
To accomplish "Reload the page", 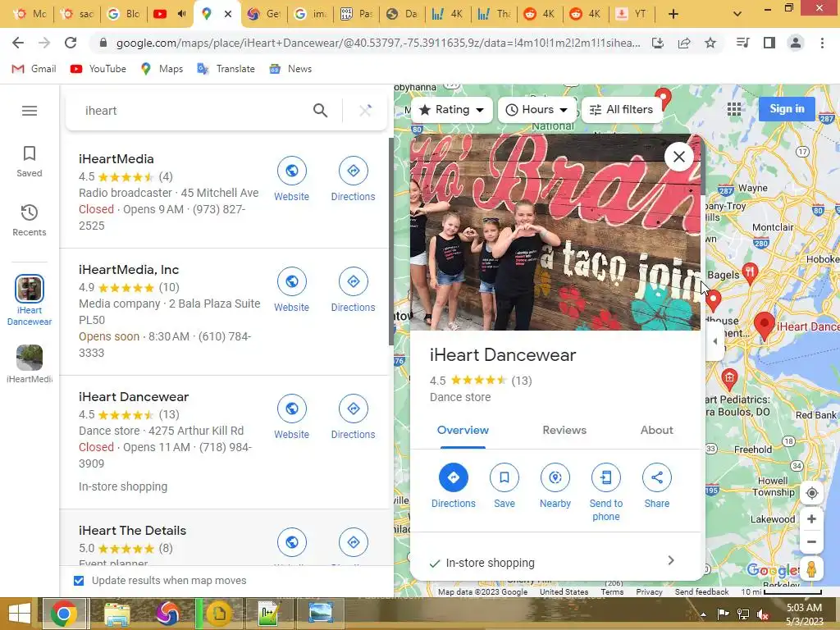I will (x=71, y=43).
